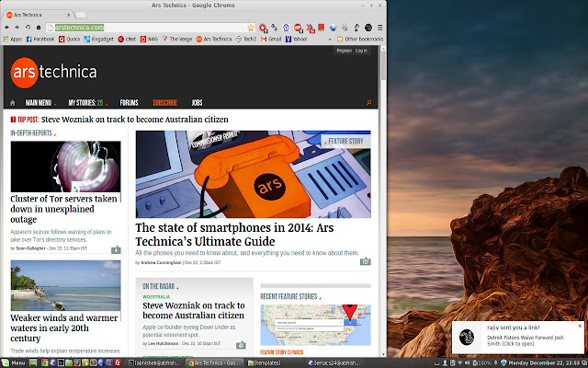Open the Subscribe nav item

(165, 102)
